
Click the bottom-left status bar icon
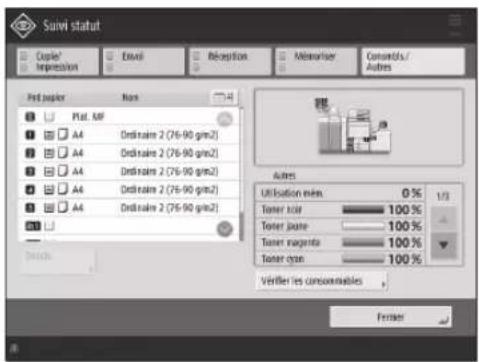point(14,349)
